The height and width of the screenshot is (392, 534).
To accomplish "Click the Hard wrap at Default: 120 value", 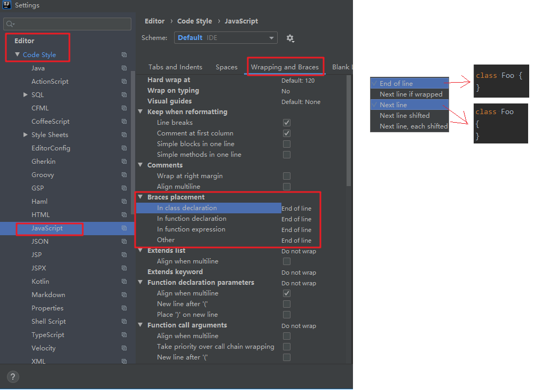I will [298, 81].
